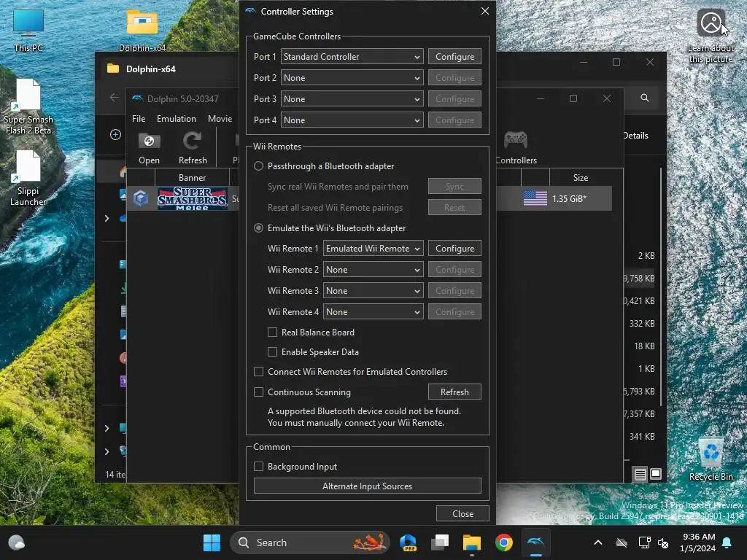Toggle the Background Input checkbox
The image size is (747, 560).
pyautogui.click(x=259, y=467)
